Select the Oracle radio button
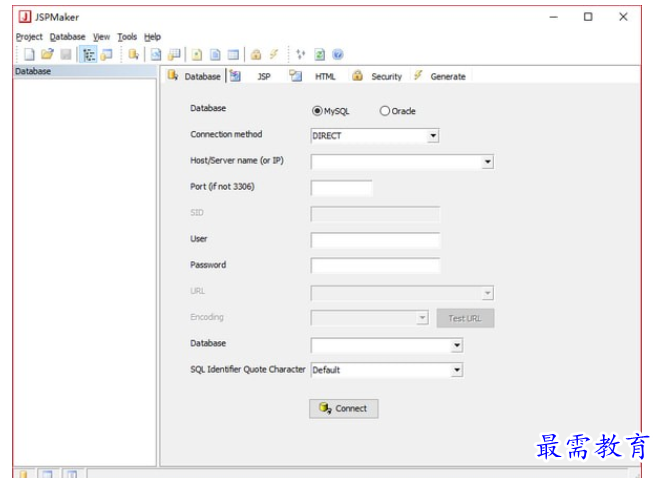This screenshot has width=658, height=478. (385, 111)
